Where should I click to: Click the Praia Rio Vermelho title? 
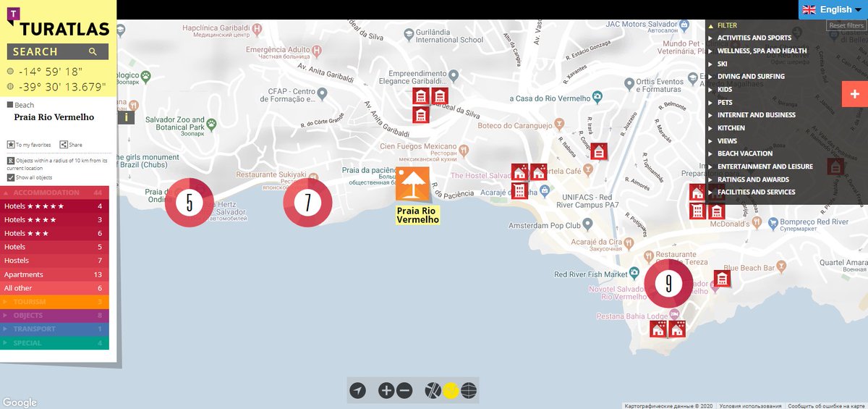click(54, 117)
